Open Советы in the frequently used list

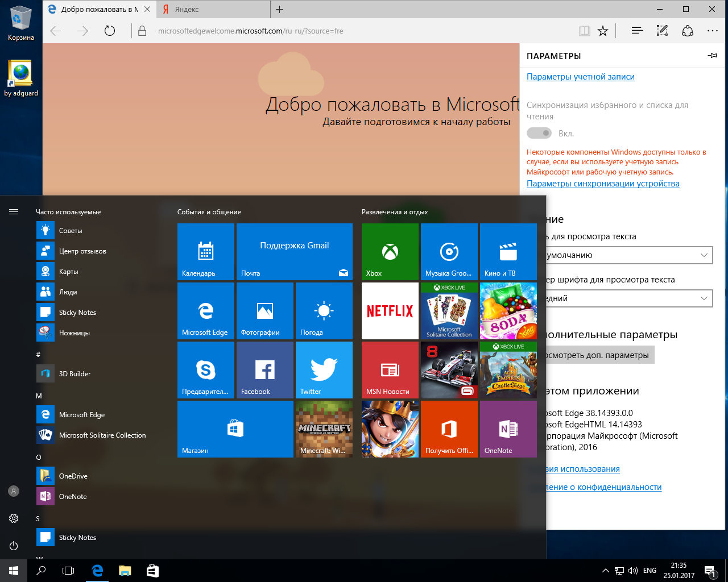97,231
